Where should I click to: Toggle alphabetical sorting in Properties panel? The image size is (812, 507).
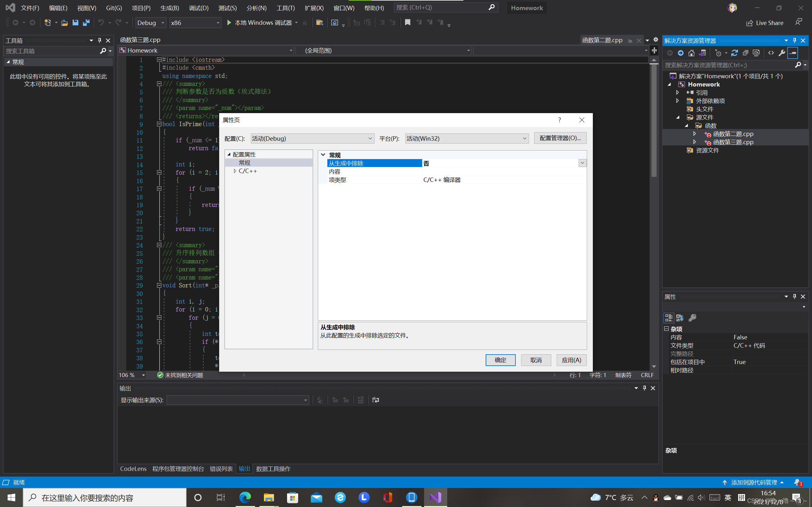(x=680, y=318)
